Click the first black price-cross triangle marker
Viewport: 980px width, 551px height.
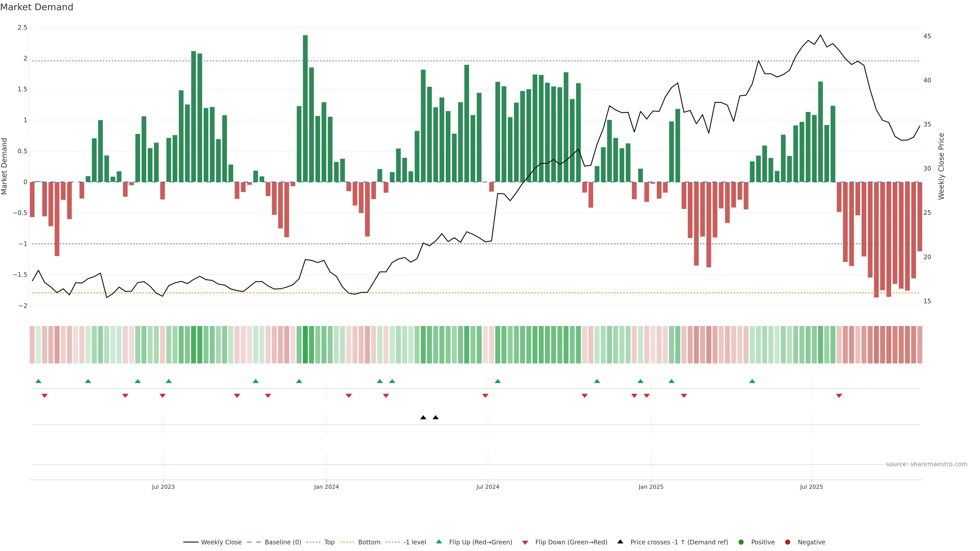tap(423, 418)
